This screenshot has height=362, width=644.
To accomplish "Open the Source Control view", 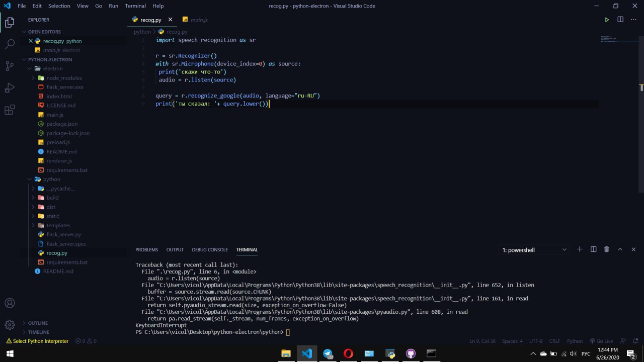I will (x=10, y=66).
